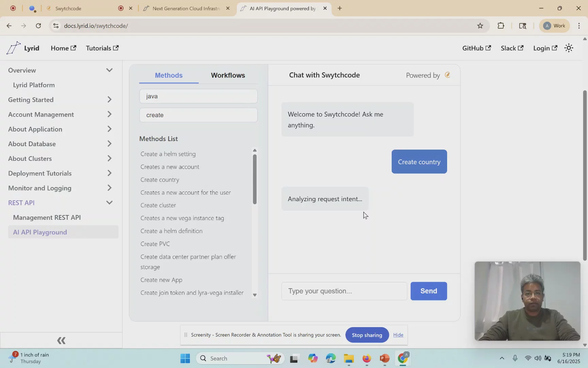588x368 pixels.
Task: Open PowerPoint from the taskbar
Action: [x=384, y=358]
